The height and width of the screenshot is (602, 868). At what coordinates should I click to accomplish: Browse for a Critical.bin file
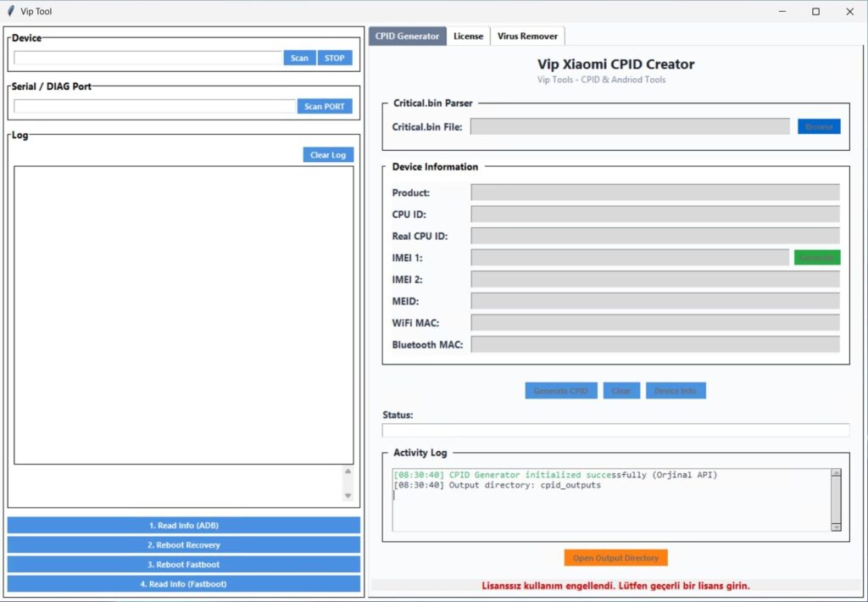(x=818, y=126)
